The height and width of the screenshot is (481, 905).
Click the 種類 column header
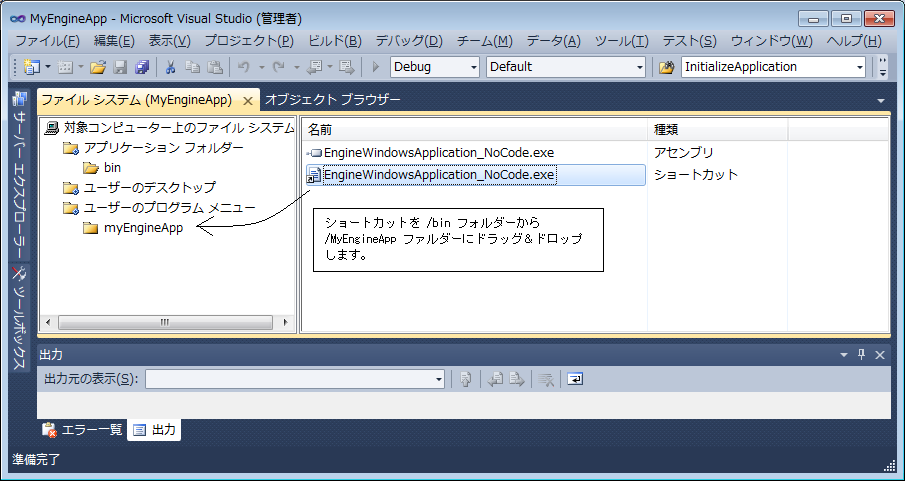coord(717,130)
